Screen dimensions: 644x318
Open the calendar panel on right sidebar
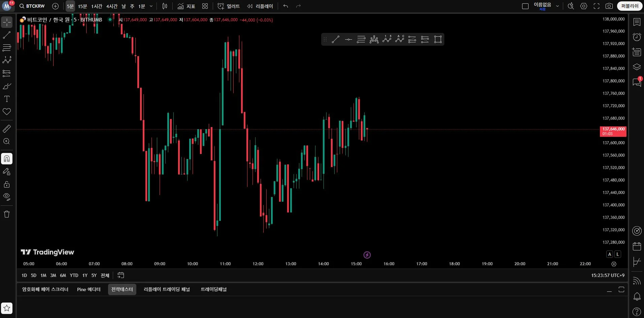(637, 246)
